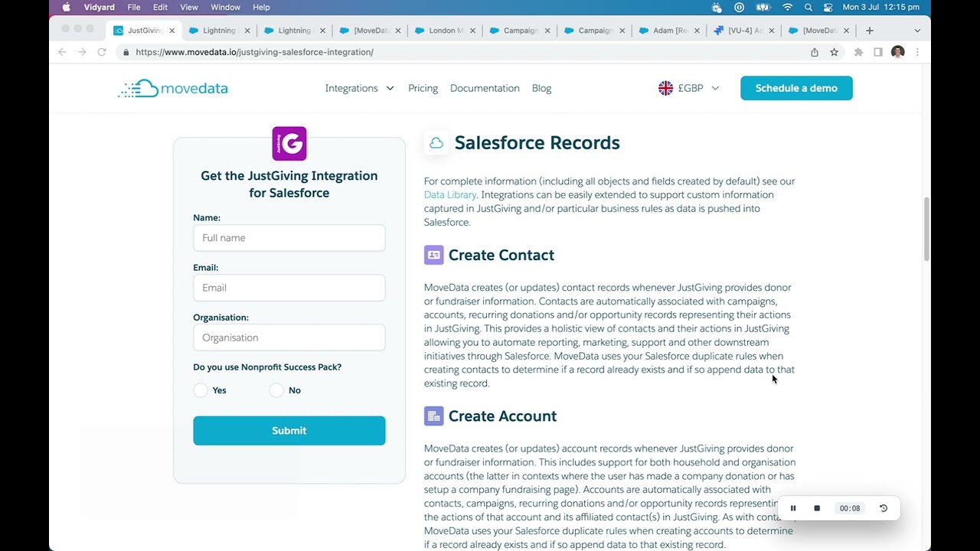
Task: Click the Organisation input field
Action: tap(289, 337)
